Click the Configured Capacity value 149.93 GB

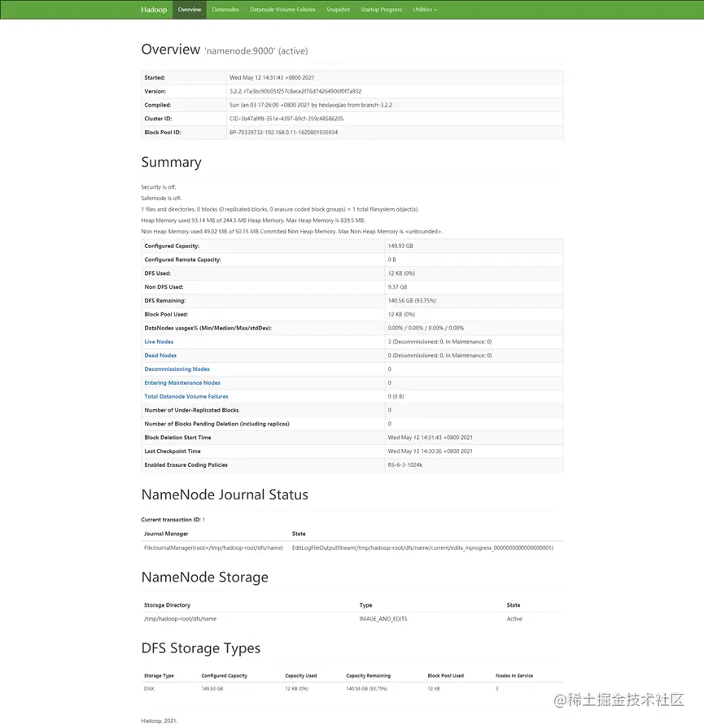pyautogui.click(x=400, y=246)
